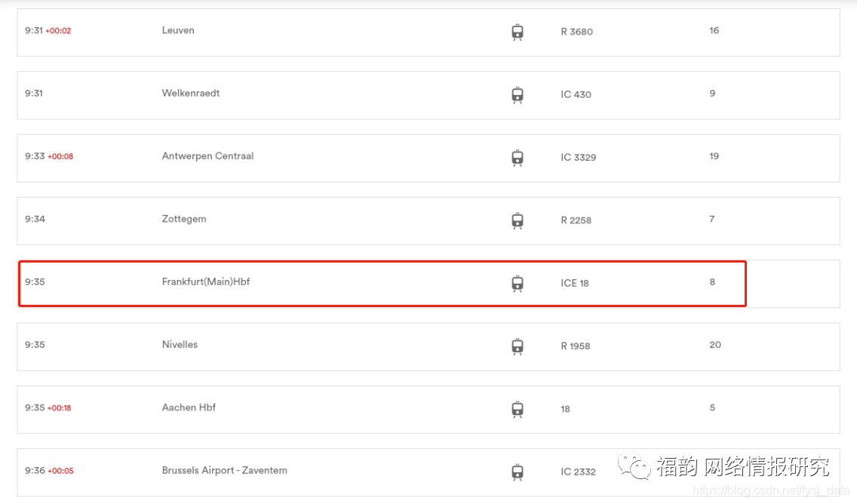Click platform 20 in Nivelles row
Viewport: 857px width, 504px height.
point(715,345)
